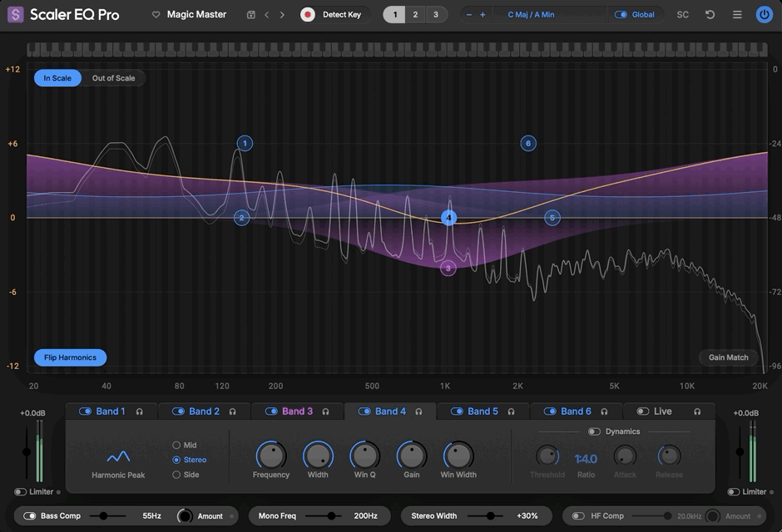Toggle the Live band switch
This screenshot has width=782, height=532.
tap(643, 411)
